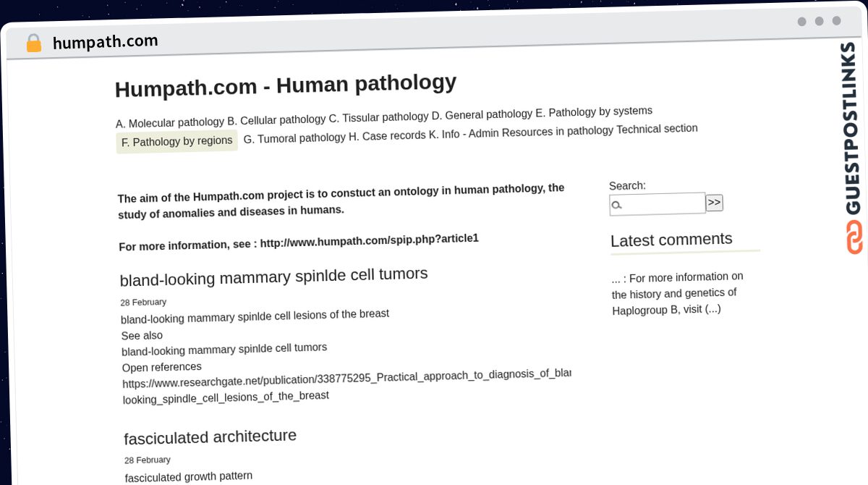Open the Resources in pathology menu

coord(557,131)
